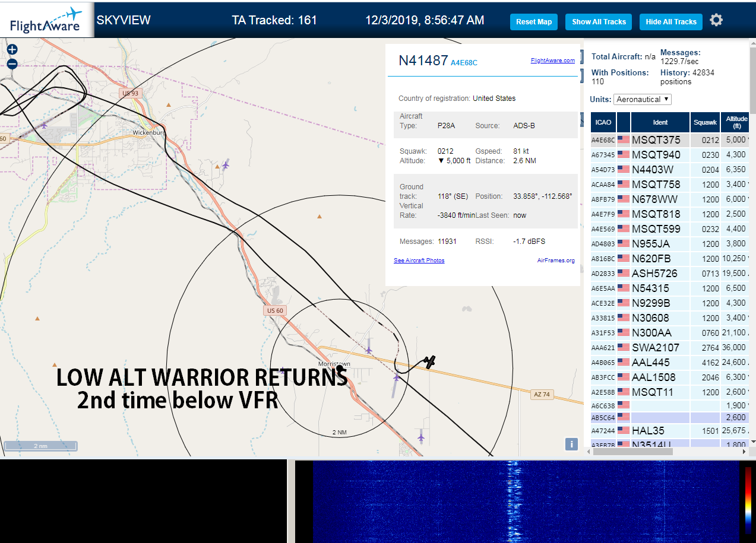Select the SWA2107 row
The height and width of the screenshot is (543, 756).
[x=670, y=348]
